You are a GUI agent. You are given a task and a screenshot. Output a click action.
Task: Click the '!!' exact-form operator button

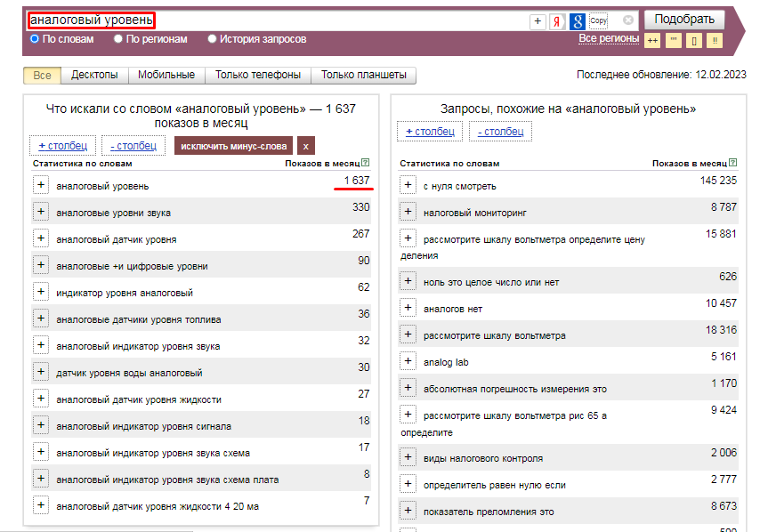(x=715, y=40)
